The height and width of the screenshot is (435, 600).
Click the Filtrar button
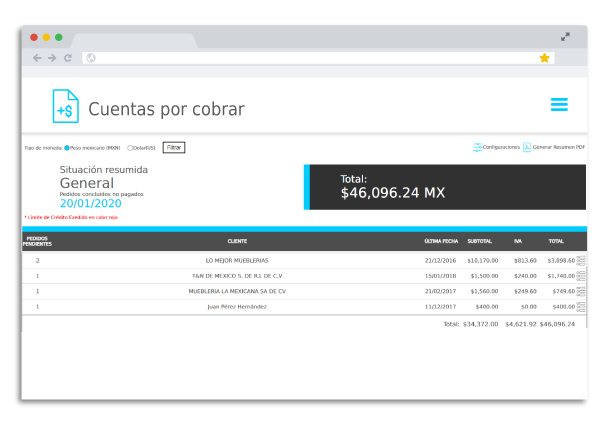pyautogui.click(x=174, y=148)
